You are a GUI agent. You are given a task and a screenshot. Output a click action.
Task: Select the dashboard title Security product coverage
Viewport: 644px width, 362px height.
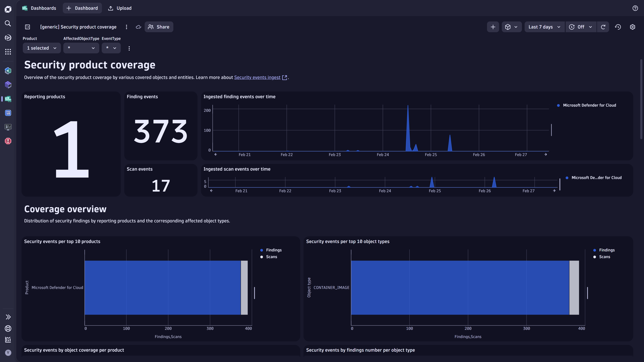click(x=78, y=27)
